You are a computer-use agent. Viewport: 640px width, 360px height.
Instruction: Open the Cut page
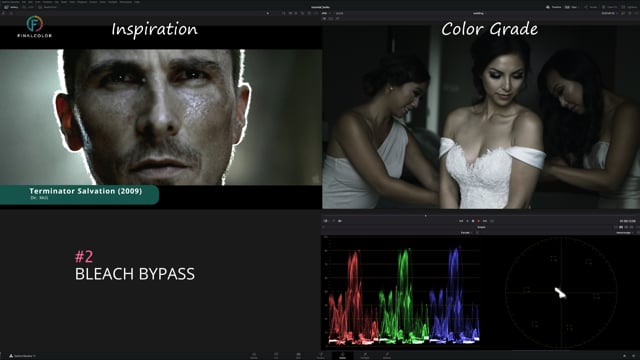pos(276,356)
